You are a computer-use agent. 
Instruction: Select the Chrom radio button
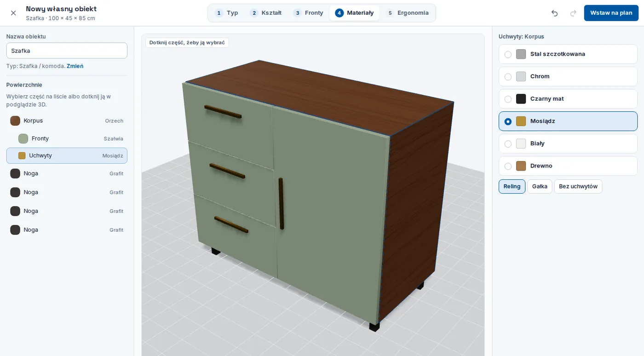click(x=508, y=77)
